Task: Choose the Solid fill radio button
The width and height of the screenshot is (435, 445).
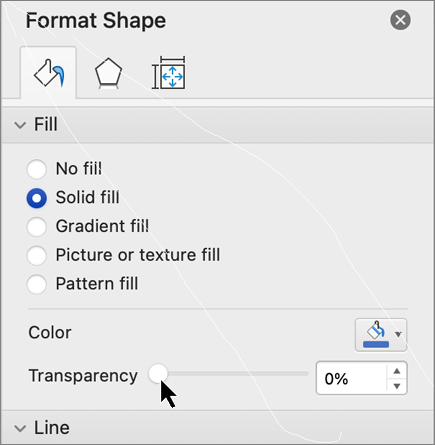Action: click(37, 198)
